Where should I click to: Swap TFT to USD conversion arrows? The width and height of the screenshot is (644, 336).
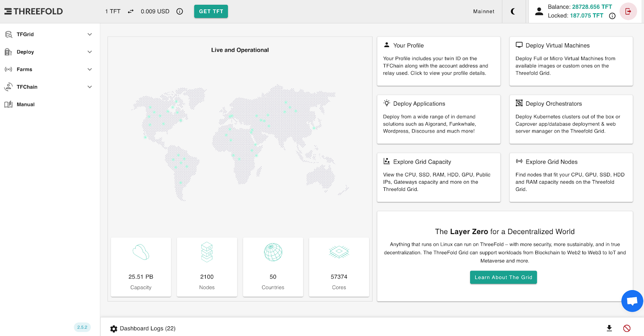pos(130,11)
